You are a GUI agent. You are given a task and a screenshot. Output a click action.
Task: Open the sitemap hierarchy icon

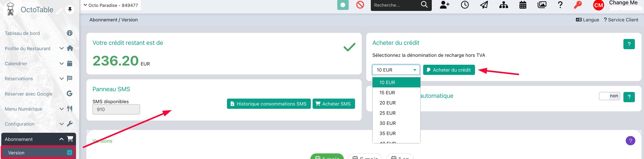pyautogui.click(x=503, y=5)
